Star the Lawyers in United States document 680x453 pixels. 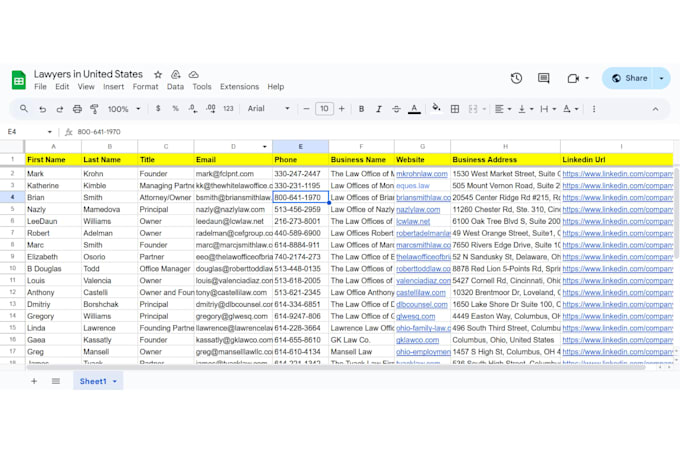click(x=158, y=75)
